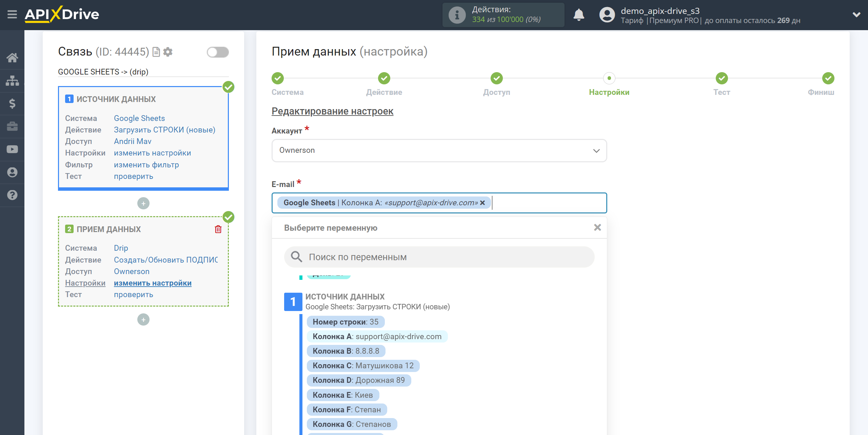Click Ownerson access link

[x=132, y=271]
